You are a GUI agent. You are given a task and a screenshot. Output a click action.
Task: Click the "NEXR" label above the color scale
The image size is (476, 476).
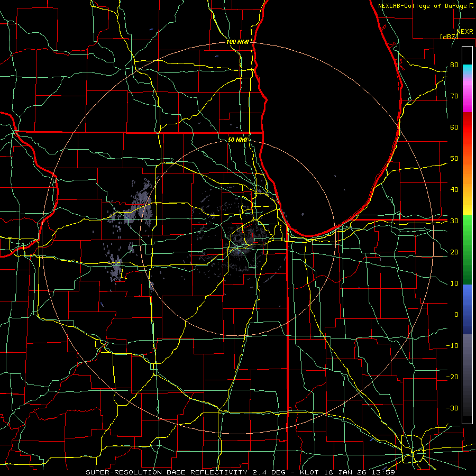[465, 32]
